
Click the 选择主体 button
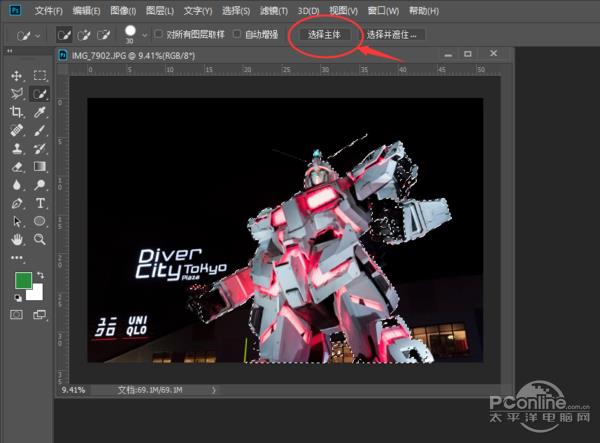324,35
